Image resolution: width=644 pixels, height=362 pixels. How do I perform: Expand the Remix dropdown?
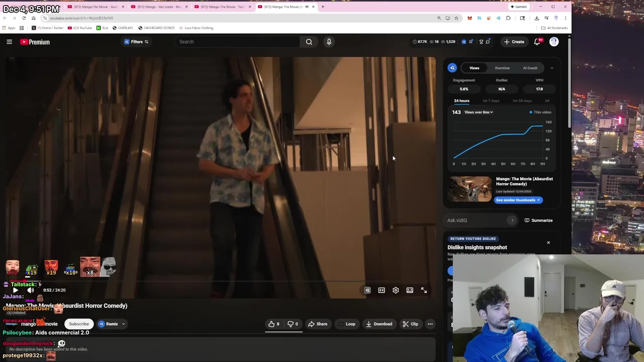pyautogui.click(x=112, y=324)
